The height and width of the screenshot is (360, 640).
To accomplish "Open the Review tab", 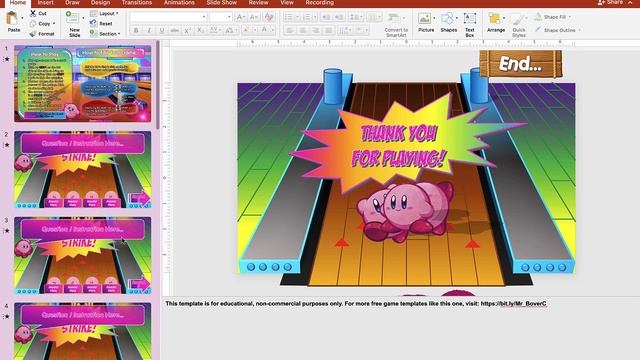I will coord(258,2).
